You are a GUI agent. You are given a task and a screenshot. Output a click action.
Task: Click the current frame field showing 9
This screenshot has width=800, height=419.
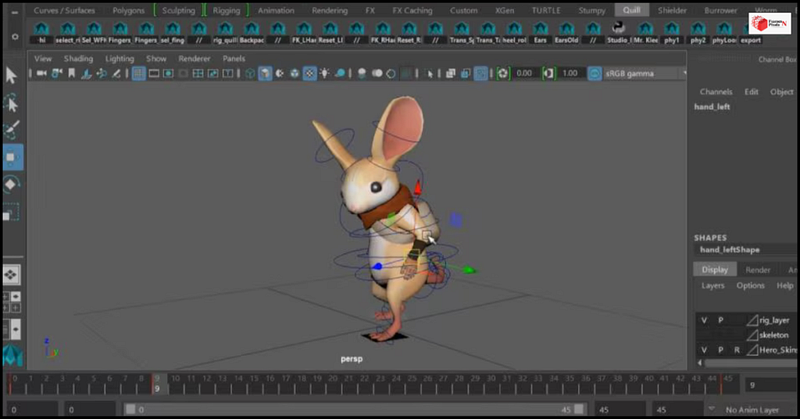tap(770, 385)
